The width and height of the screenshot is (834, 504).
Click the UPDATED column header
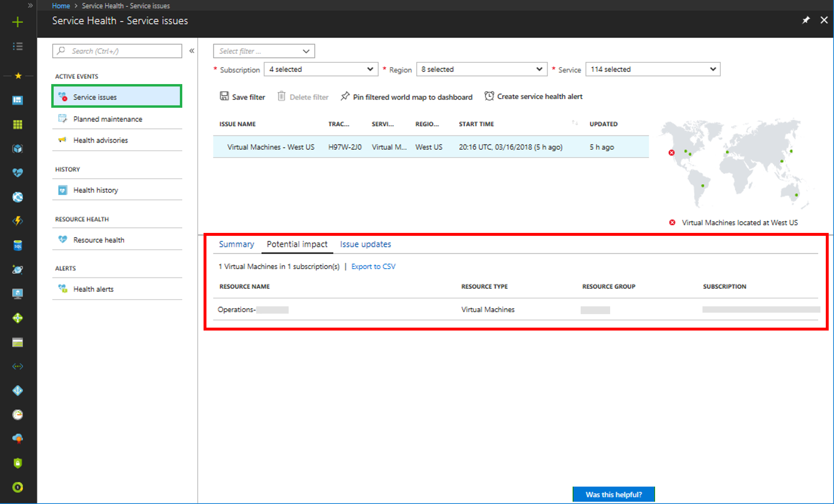603,124
